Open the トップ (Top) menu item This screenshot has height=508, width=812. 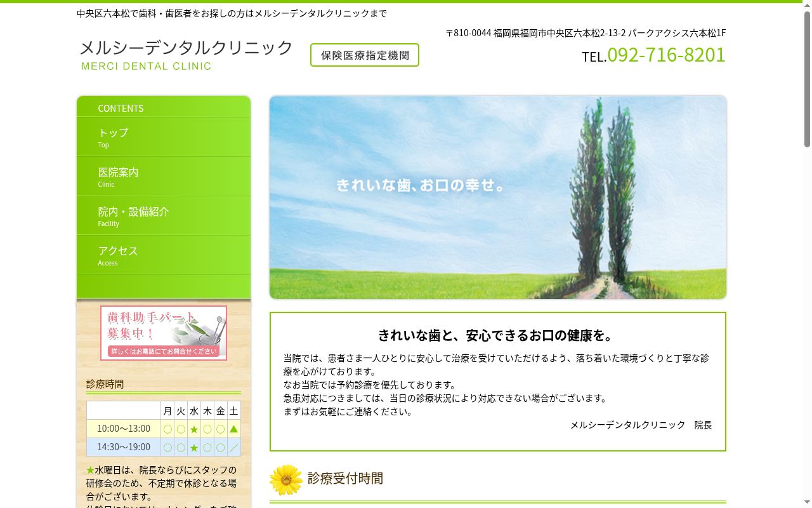point(164,137)
